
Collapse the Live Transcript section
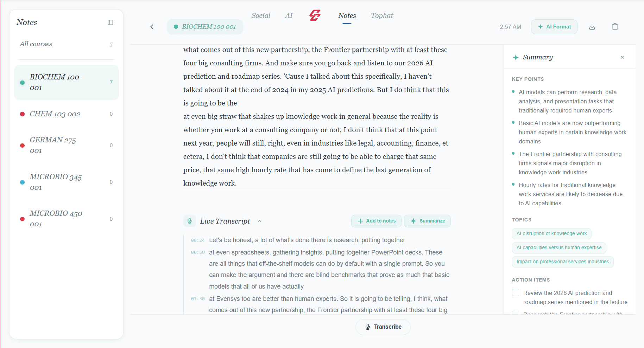pyautogui.click(x=259, y=221)
